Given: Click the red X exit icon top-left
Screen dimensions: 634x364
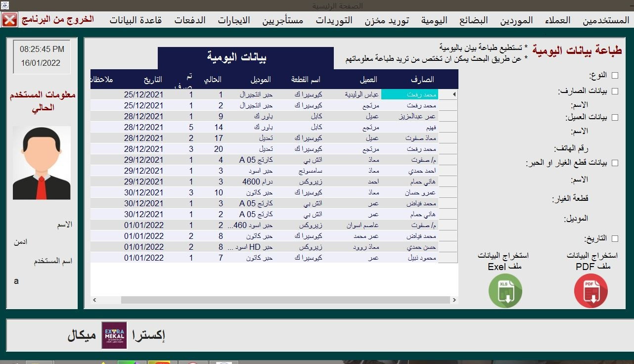Looking at the screenshot, I should coord(9,20).
